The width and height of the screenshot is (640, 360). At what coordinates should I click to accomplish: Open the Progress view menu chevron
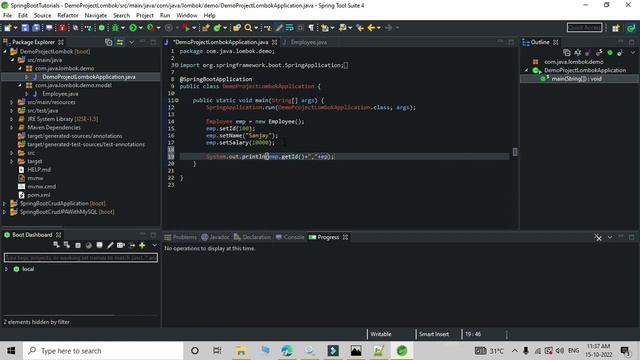coord(610,237)
